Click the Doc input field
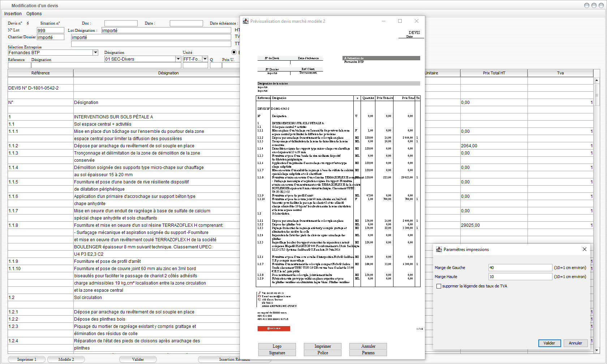Image resolution: width=607 pixels, height=364 pixels. coord(121,23)
